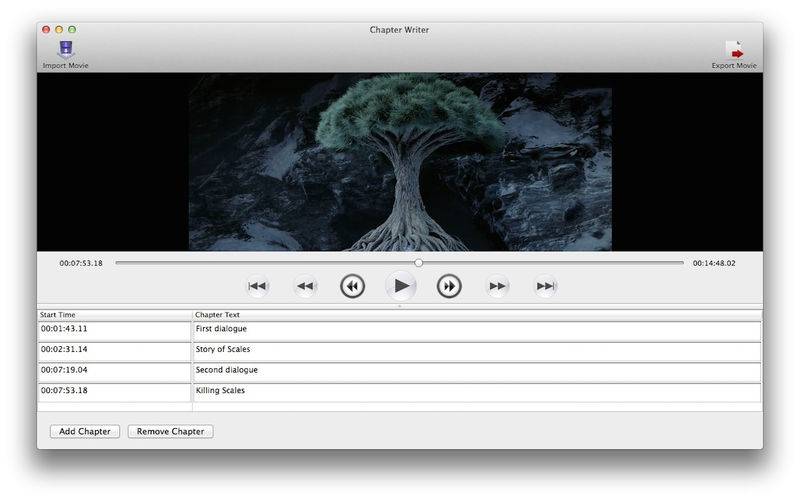Step backward with the circled rewind button
Image resolution: width=800 pixels, height=500 pixels.
(353, 286)
